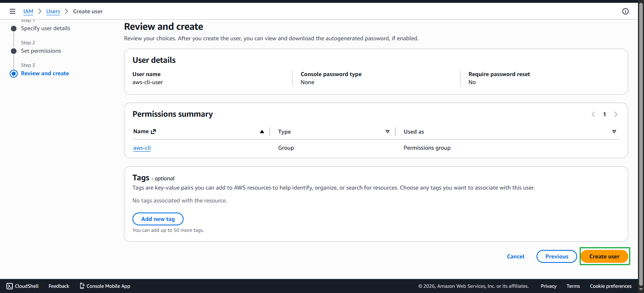Open CloudShell from the footer

[x=23, y=286]
